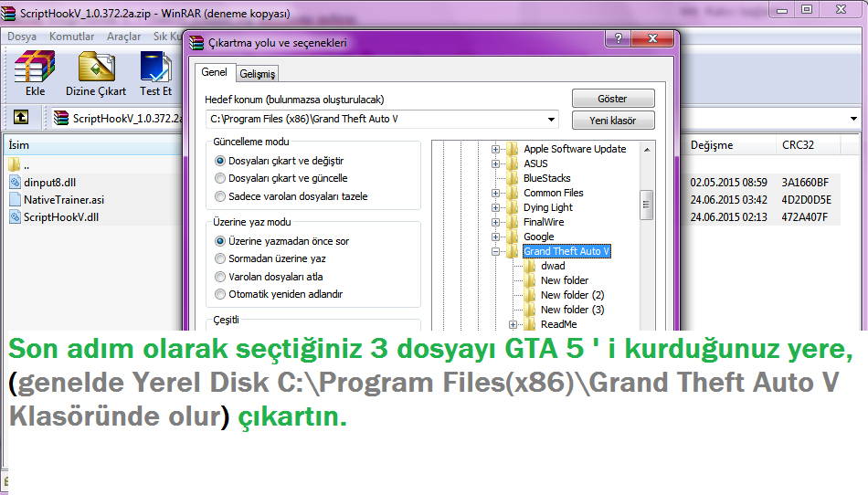Sort by the Değişme column header

click(728, 145)
